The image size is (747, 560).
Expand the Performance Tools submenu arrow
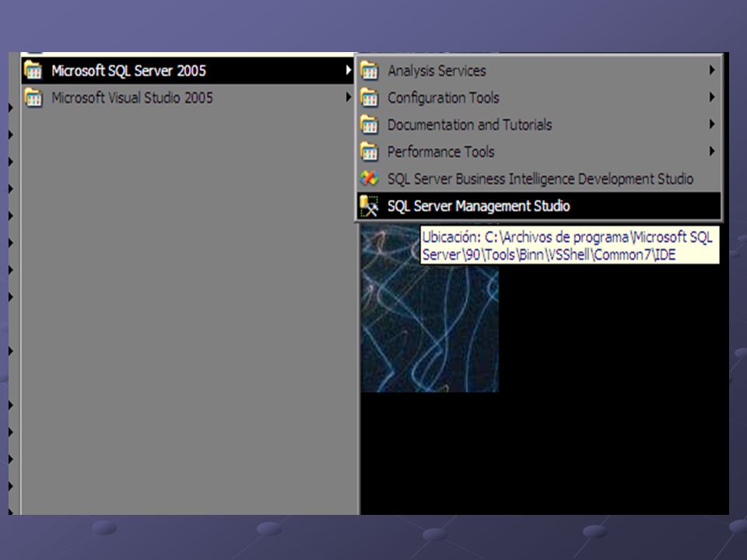coord(712,152)
